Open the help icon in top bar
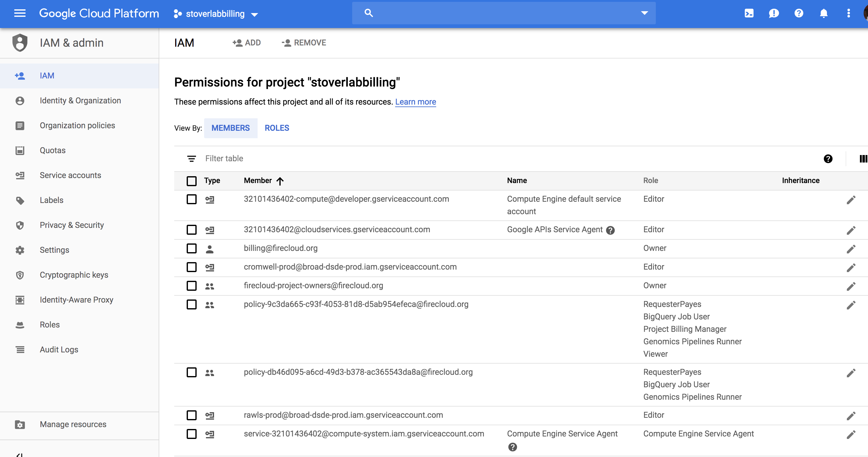 (x=799, y=13)
